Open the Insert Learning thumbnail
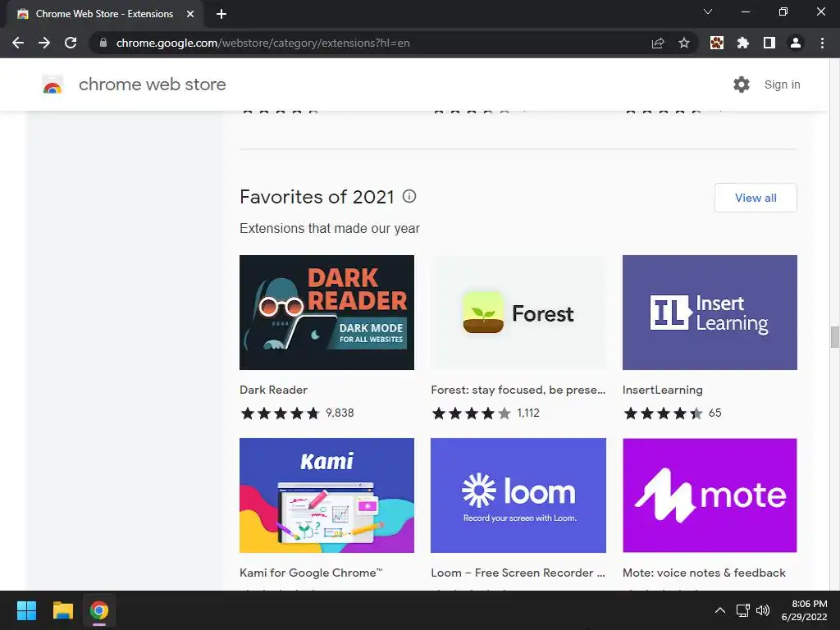The height and width of the screenshot is (630, 840). (710, 313)
